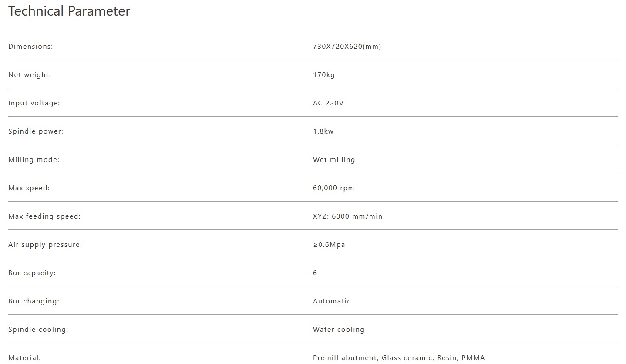The height and width of the screenshot is (364, 626).
Task: Click the Air supply pressure label
Action: [45, 245]
